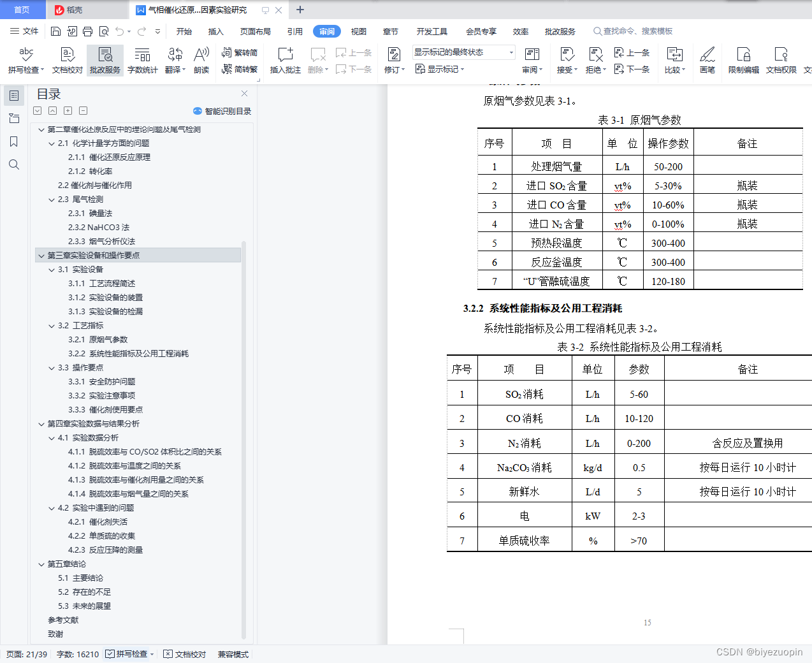Select the 画笔 pen tool

[707, 61]
